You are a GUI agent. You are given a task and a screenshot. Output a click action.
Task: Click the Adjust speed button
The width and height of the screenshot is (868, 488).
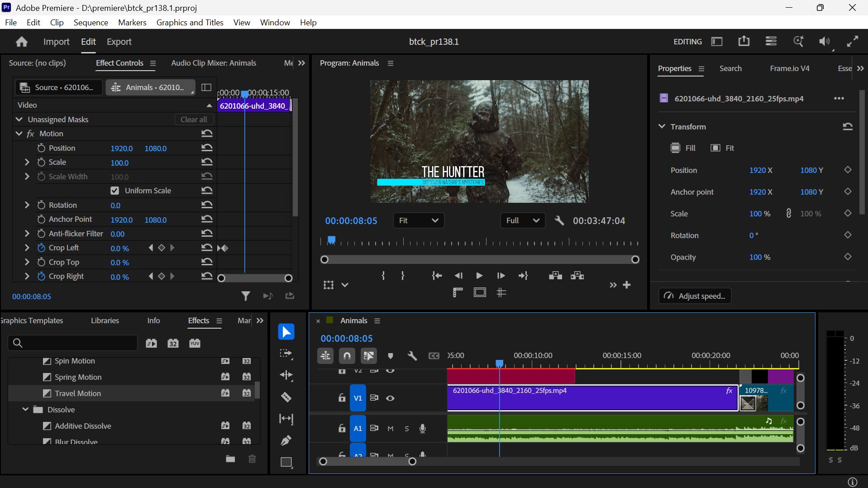pyautogui.click(x=695, y=296)
